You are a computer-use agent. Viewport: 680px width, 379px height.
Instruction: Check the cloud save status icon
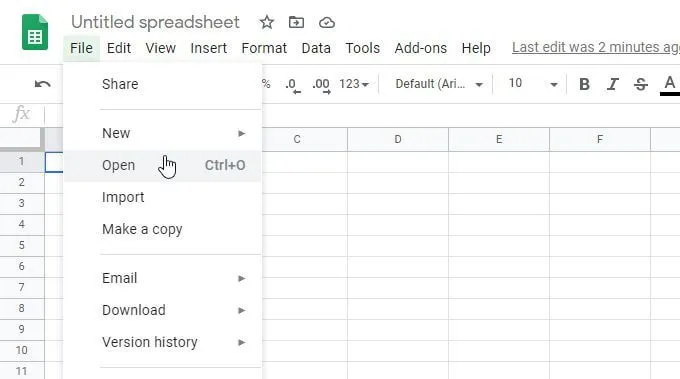tap(327, 23)
